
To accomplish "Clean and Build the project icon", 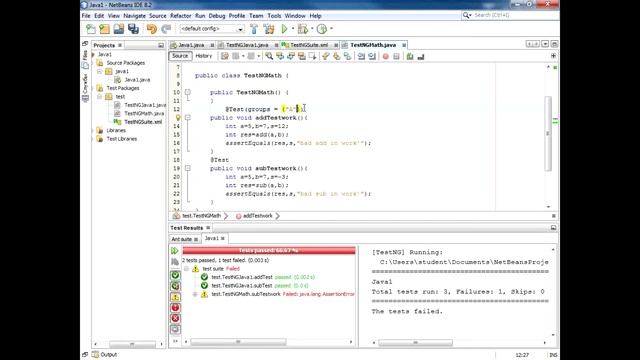I will tap(269, 29).
